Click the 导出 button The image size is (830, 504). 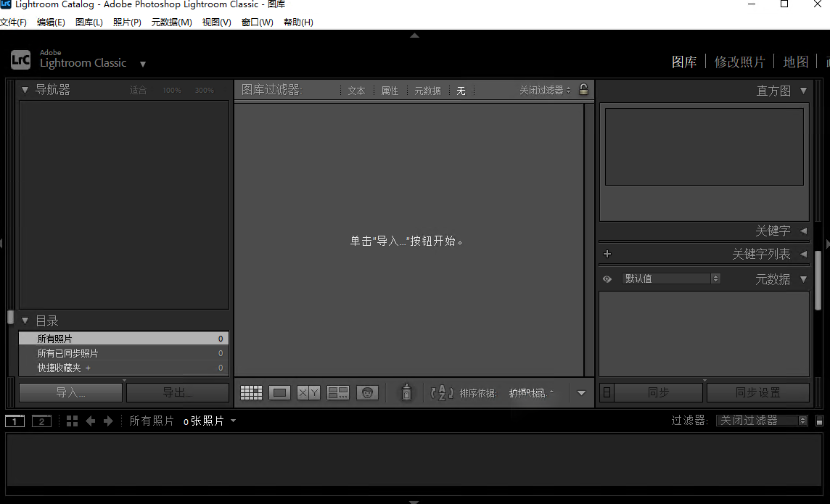point(177,392)
